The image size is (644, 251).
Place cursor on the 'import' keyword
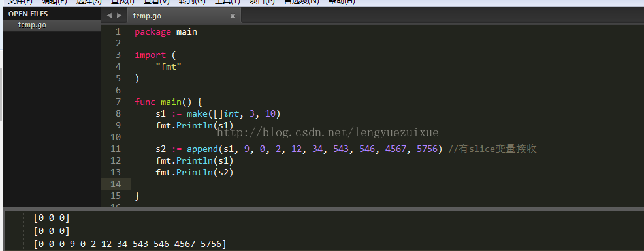(150, 55)
